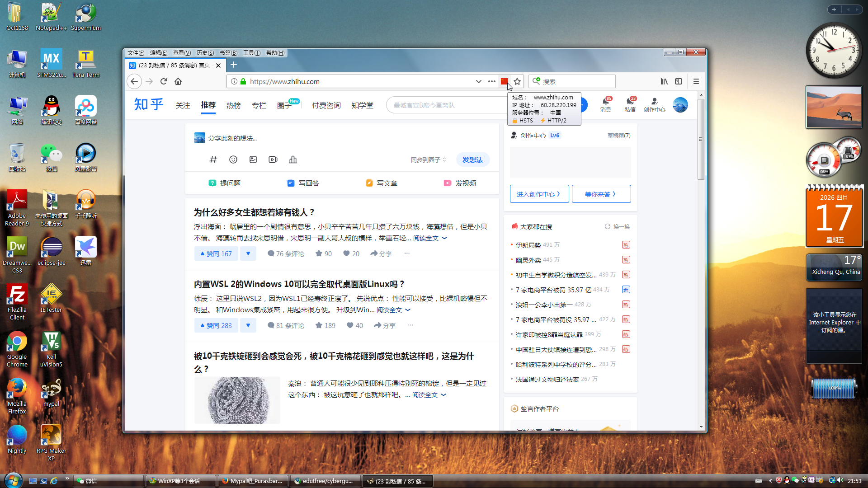Click the hashtag topic icon in post composer
The height and width of the screenshot is (488, 868).
click(213, 160)
